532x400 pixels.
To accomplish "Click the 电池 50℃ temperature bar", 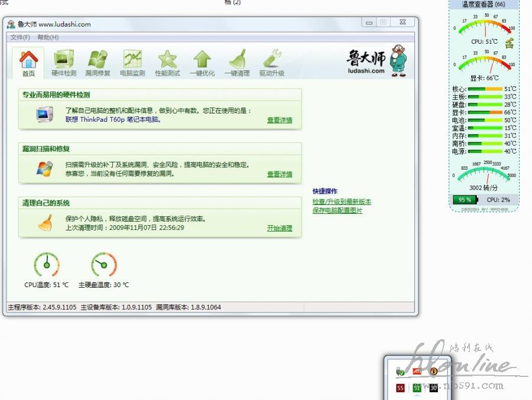I will [x=485, y=120].
